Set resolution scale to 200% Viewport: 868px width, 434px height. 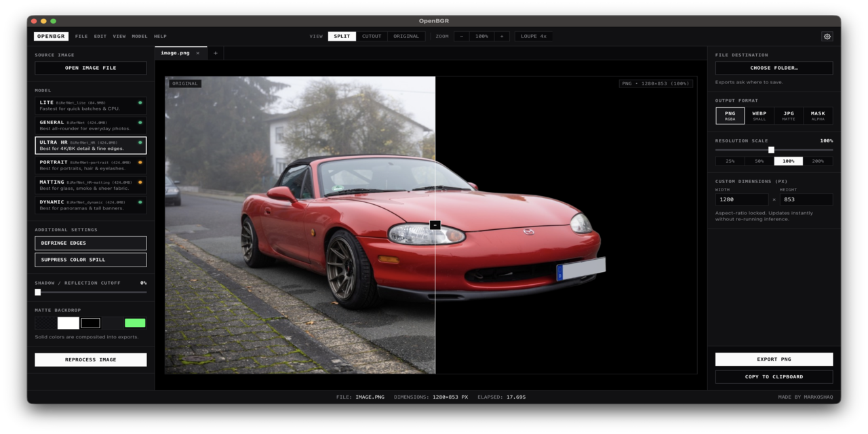[818, 161]
